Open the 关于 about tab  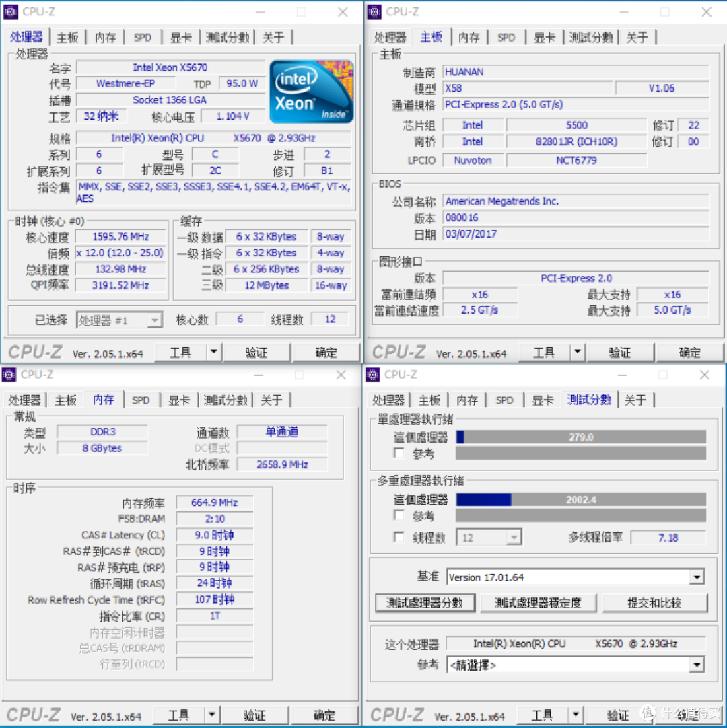(273, 38)
